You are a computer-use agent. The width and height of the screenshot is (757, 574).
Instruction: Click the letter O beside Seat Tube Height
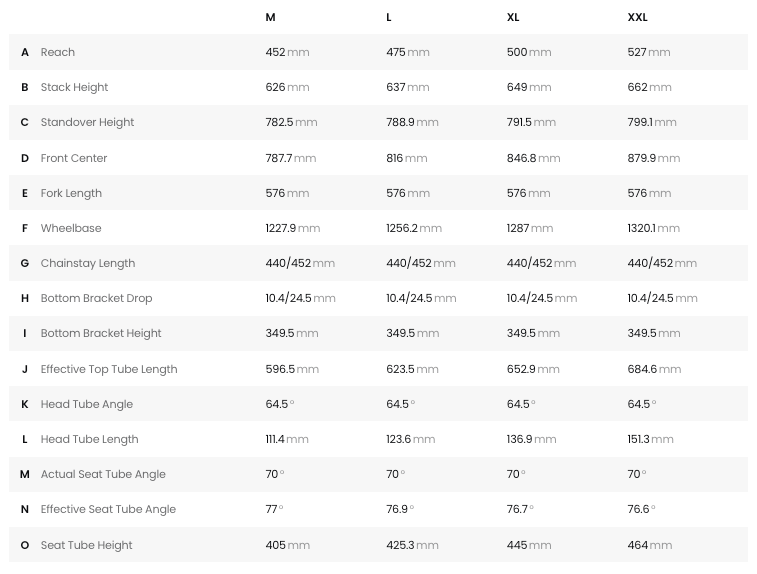25,545
